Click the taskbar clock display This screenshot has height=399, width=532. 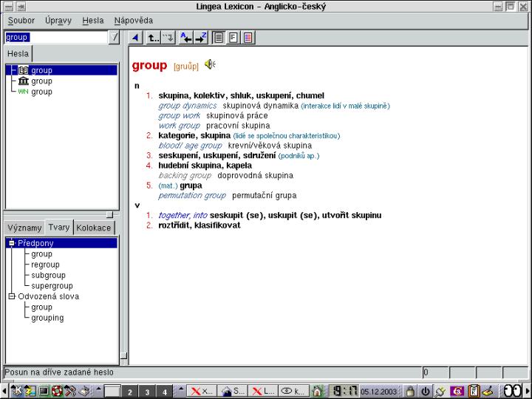pyautogui.click(x=344, y=391)
